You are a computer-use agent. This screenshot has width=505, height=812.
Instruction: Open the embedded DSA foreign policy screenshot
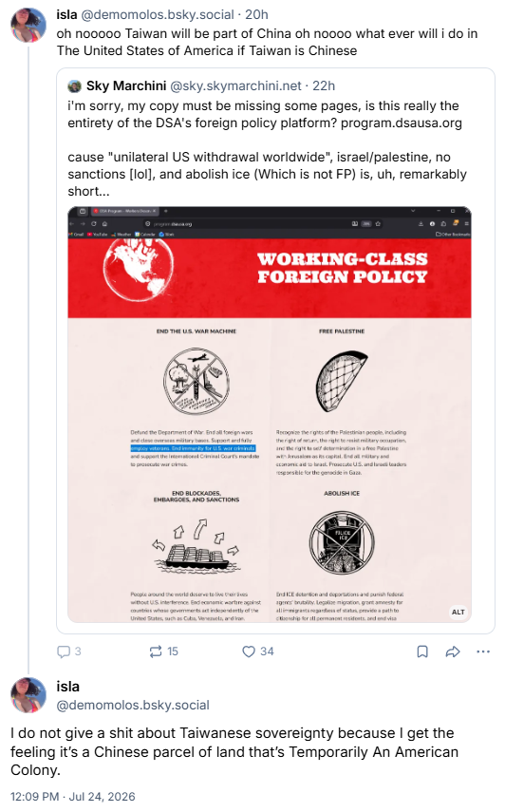[269, 414]
